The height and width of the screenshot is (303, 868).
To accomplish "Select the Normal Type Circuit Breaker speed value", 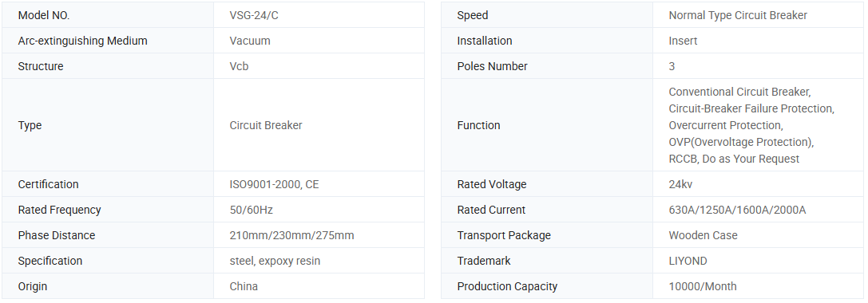I will (x=738, y=15).
